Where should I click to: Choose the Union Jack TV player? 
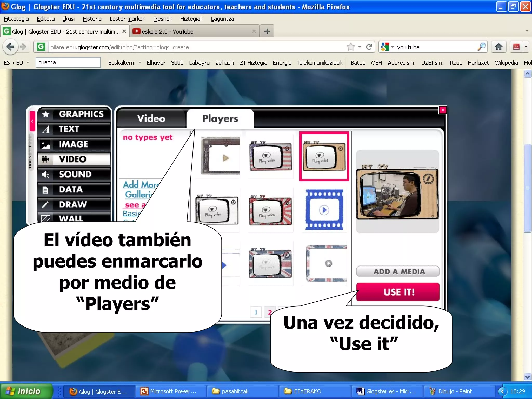pos(270,263)
